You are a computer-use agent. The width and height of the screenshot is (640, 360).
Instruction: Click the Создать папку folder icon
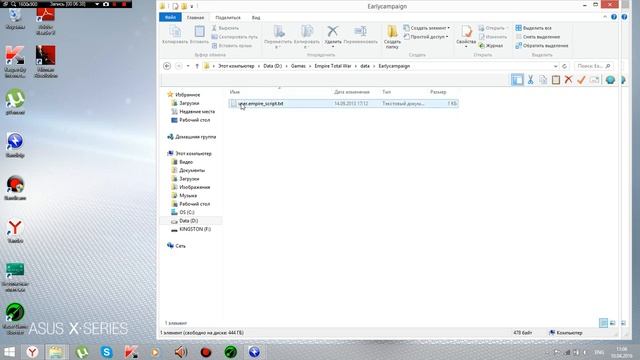coord(392,31)
